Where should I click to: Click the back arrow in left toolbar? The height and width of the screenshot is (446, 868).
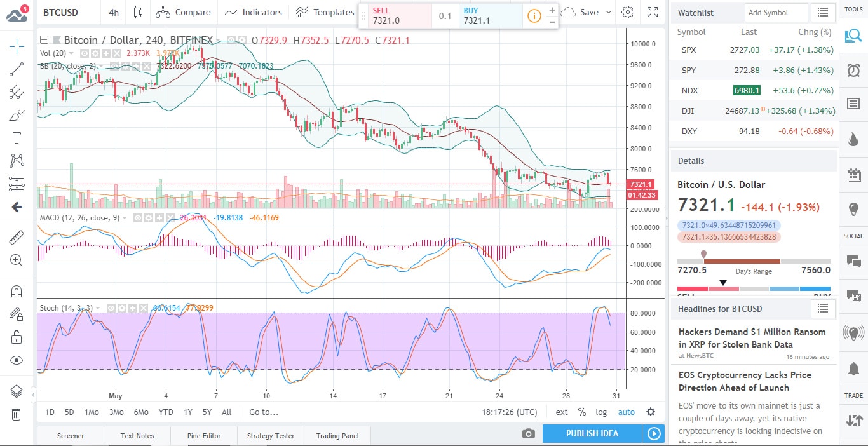[17, 207]
